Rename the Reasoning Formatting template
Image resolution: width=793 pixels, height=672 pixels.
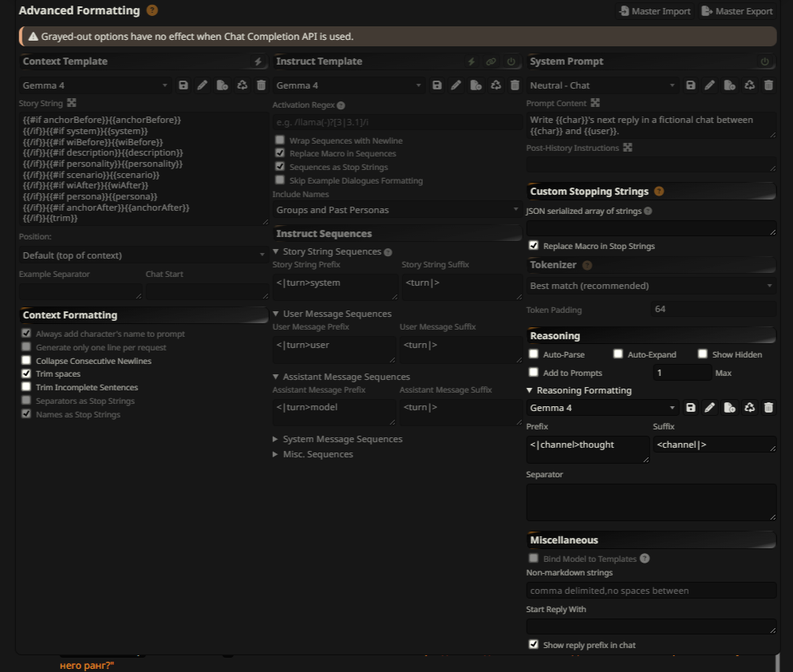[710, 407]
